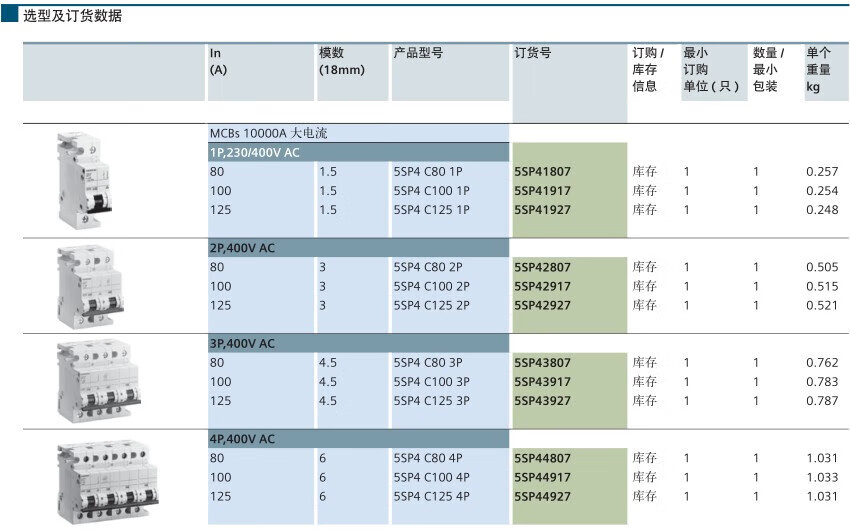
Task: Click the 订货号 column header
Action: (x=533, y=53)
